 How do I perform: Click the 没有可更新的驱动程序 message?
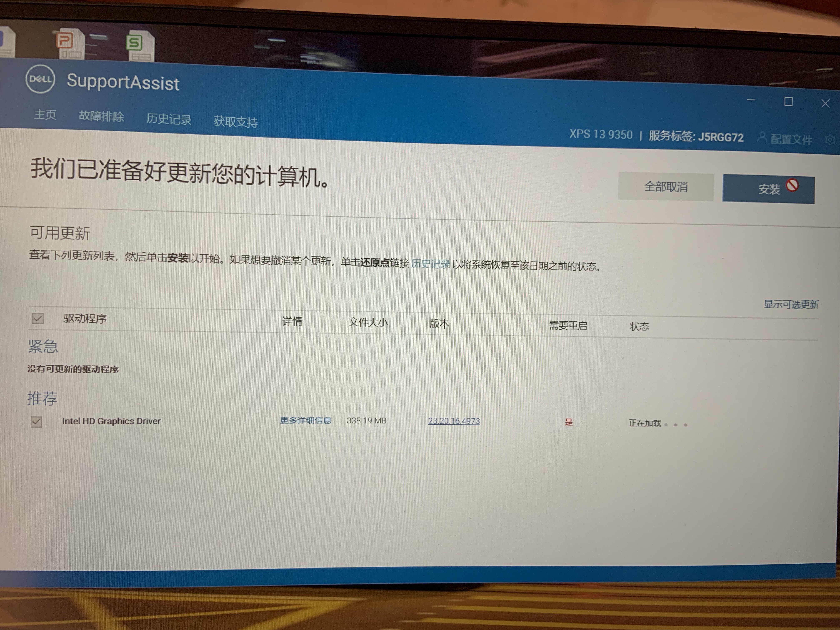coord(73,369)
